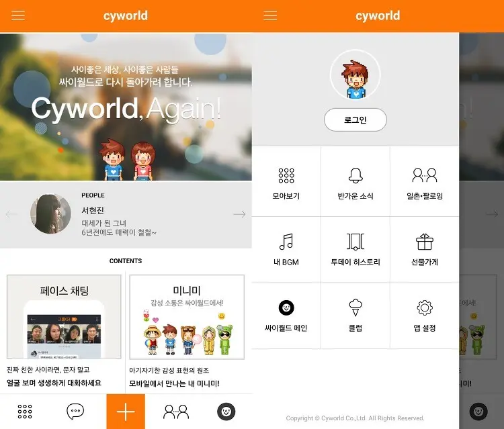Open chat speech bubble in bottom bar
The image size is (504, 429).
point(75,412)
